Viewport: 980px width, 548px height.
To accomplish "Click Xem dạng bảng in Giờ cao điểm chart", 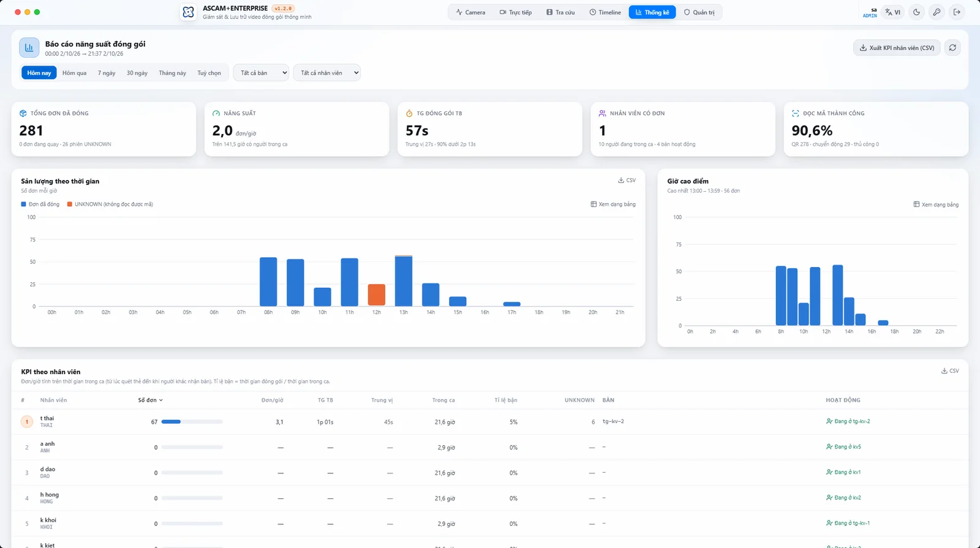I will 936,205.
